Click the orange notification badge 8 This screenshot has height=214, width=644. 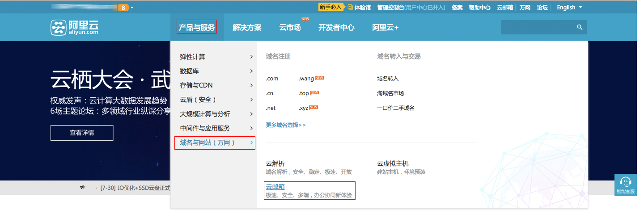(x=123, y=8)
